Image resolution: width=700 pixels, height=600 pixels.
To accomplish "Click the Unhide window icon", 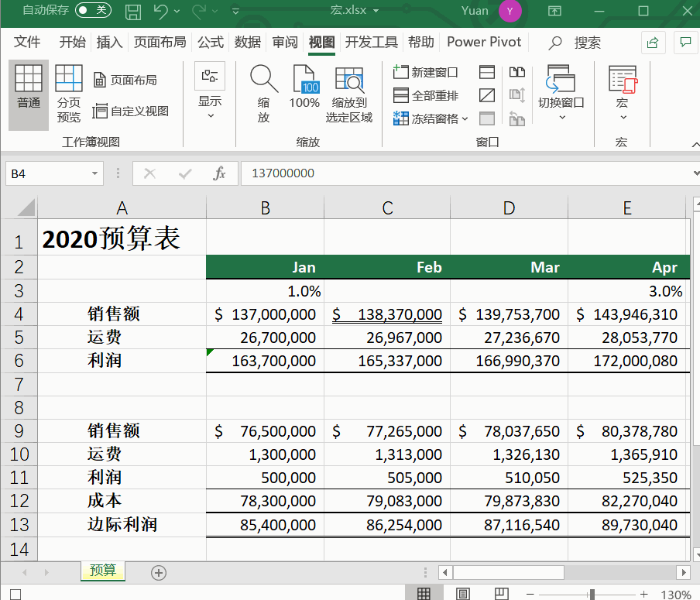I will 486,118.
